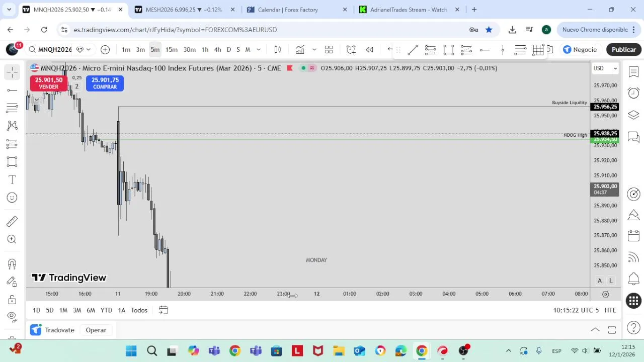Open the indicators menu
This screenshot has height=362, width=644.
point(300,49)
